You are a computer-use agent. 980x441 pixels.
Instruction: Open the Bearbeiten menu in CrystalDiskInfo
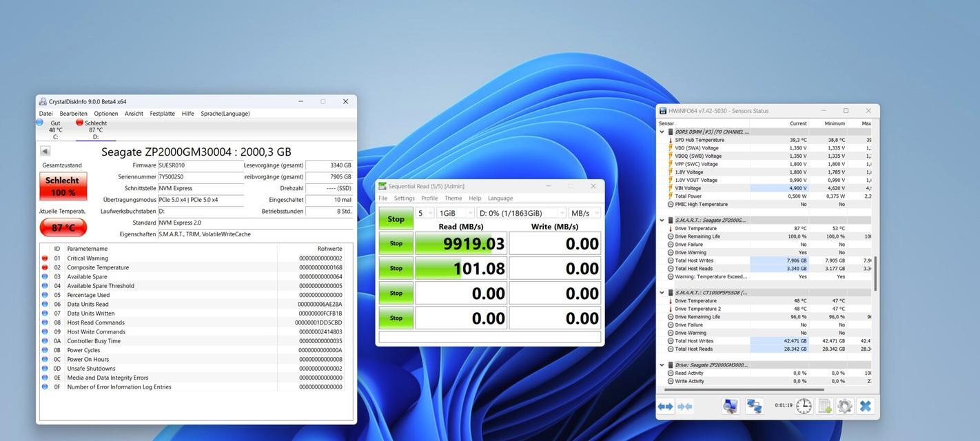pos(74,114)
